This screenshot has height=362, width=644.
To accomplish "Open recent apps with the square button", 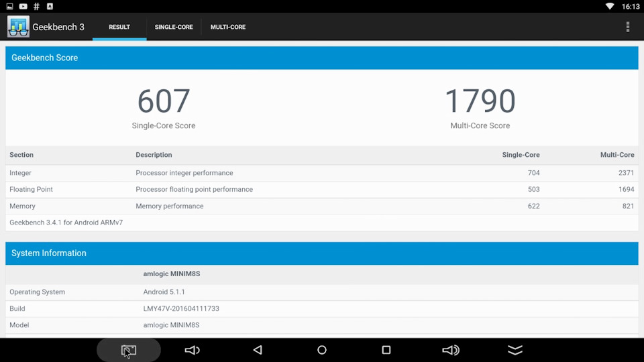I will [386, 350].
